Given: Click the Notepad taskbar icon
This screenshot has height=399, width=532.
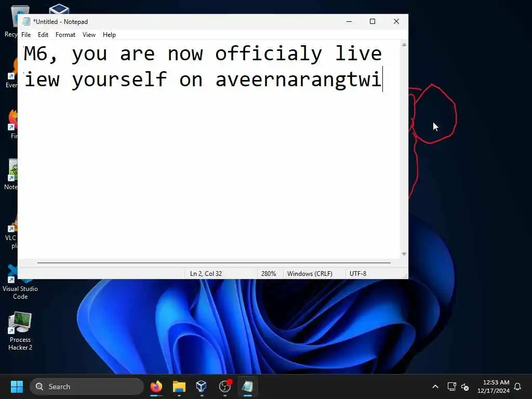Looking at the screenshot, I should click(x=248, y=387).
